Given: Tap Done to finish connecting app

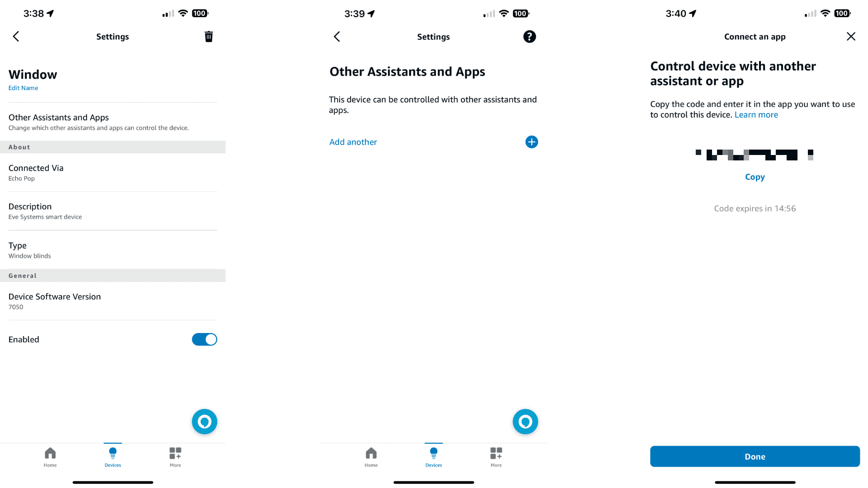Looking at the screenshot, I should (x=755, y=456).
